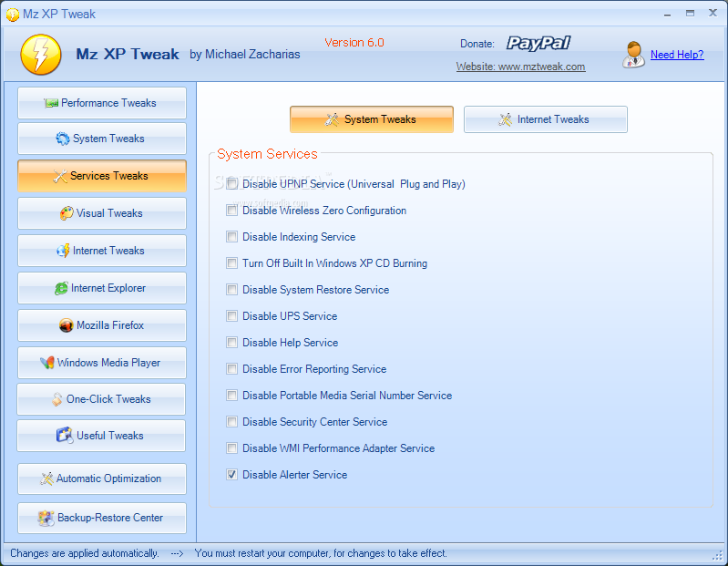Click the Mozilla Firefox logo icon
This screenshot has width=728, height=566.
coord(67,325)
